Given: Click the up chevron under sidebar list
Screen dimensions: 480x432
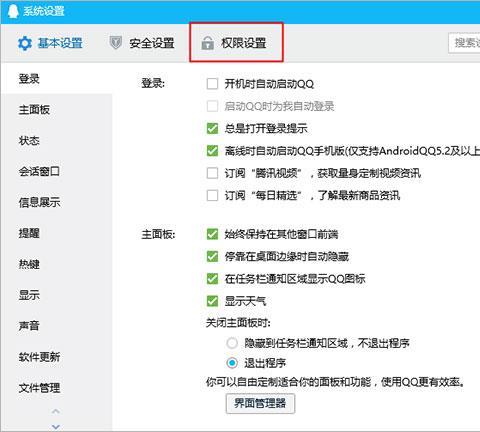Looking at the screenshot, I should (x=56, y=411).
